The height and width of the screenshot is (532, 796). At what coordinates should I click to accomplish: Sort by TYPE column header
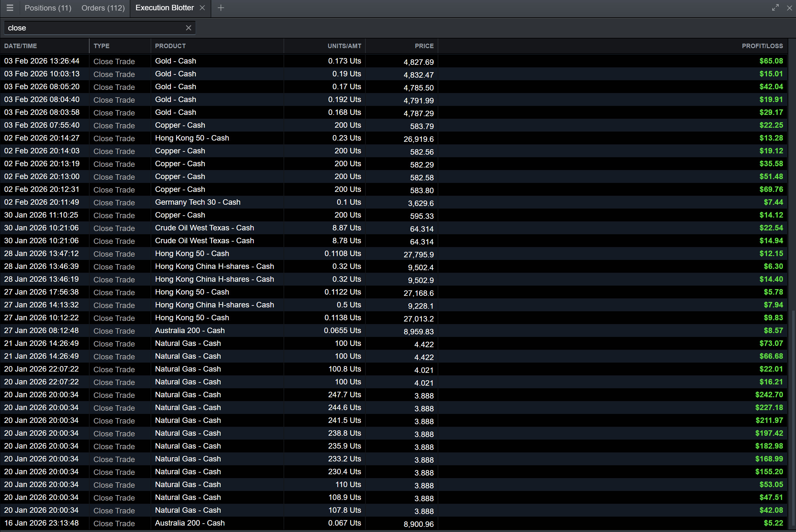pos(101,46)
